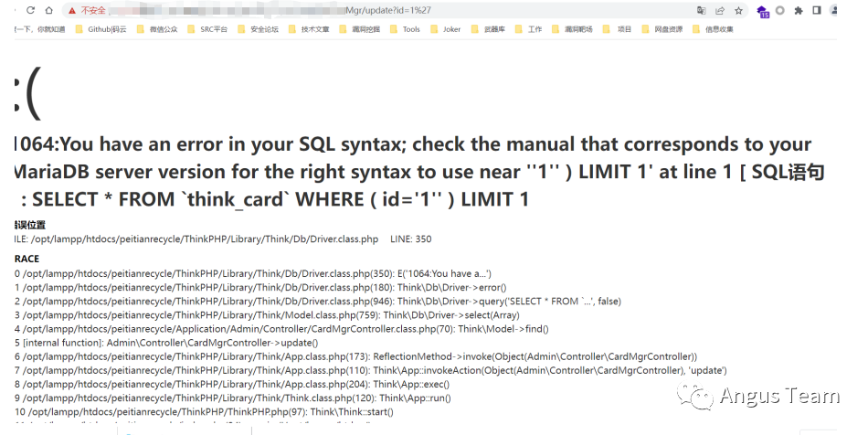Click trace row #2 Driver->query

(318, 302)
